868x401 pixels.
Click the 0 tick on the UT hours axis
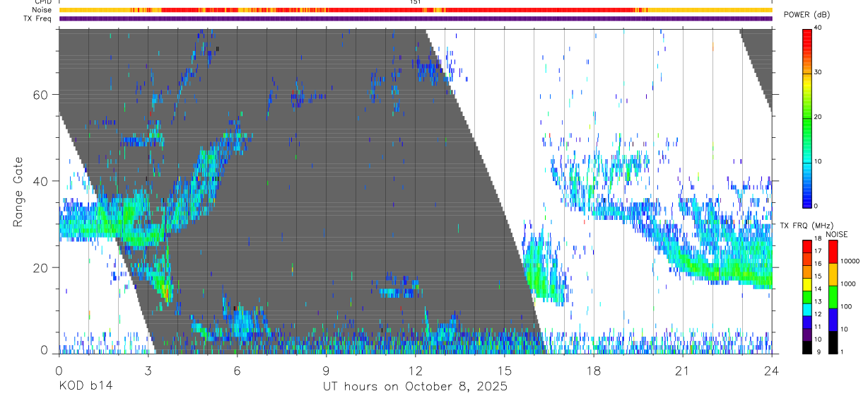59,370
